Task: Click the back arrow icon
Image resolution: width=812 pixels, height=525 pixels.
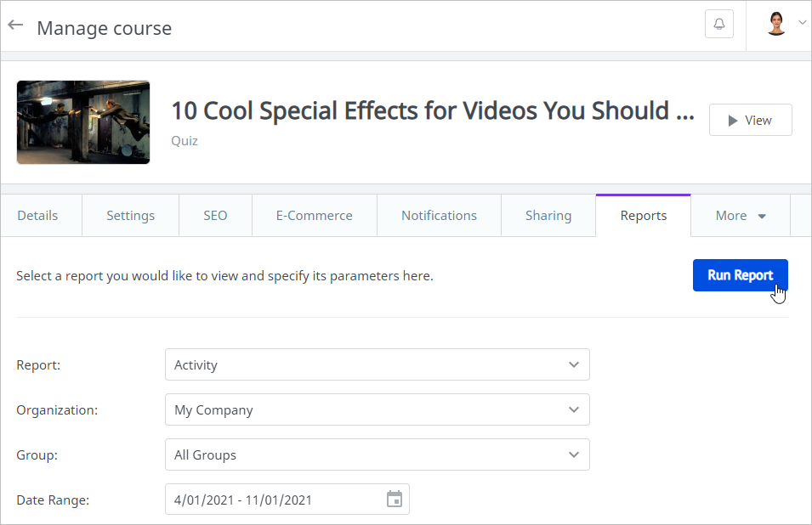Action: (15, 25)
